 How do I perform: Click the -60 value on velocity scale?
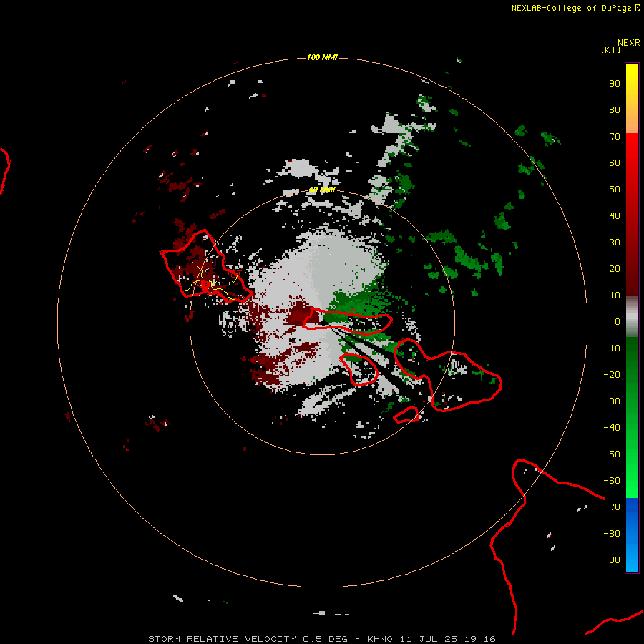tap(612, 481)
